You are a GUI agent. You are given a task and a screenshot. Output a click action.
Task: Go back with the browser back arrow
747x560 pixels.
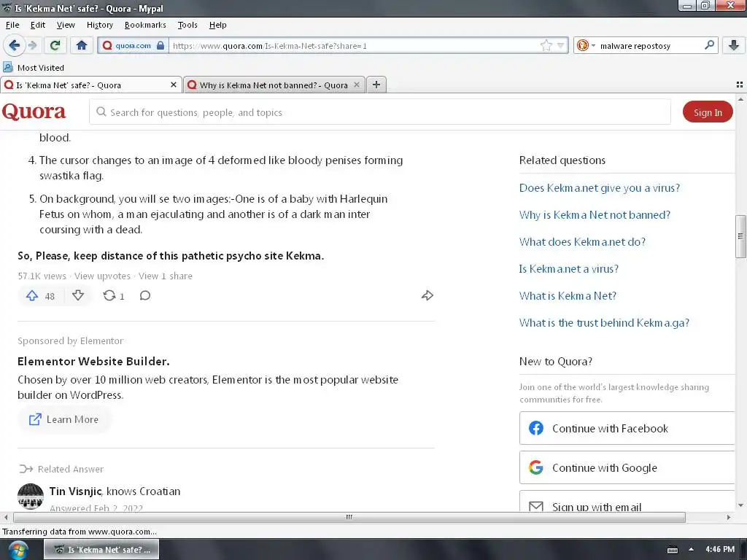[14, 45]
